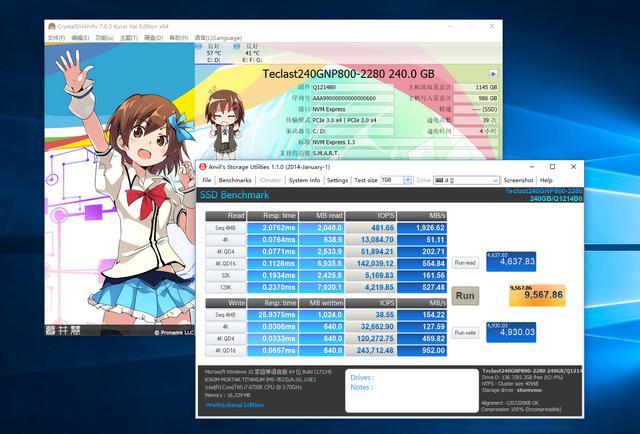640x434 pixels.
Task: Click the write response time 25.9375ms
Action: 273,315
